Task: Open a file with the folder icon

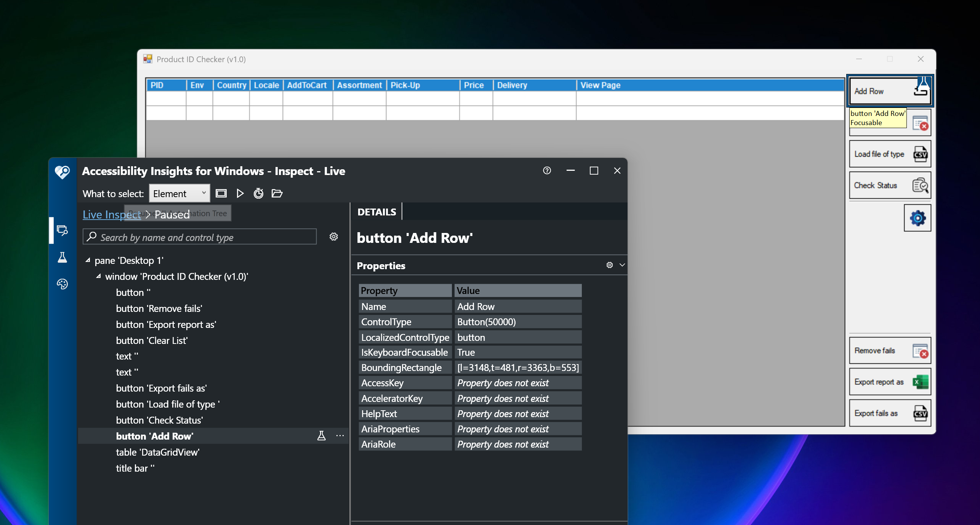Action: (277, 193)
